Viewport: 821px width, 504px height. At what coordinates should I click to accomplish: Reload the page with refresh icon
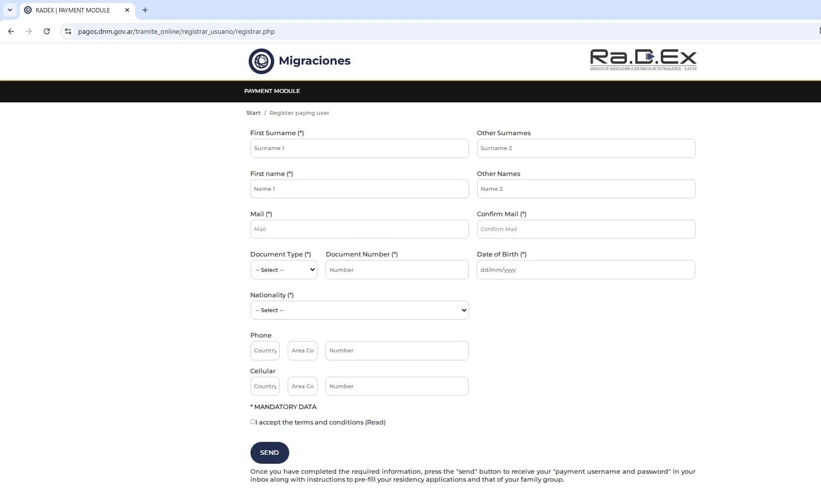(47, 31)
